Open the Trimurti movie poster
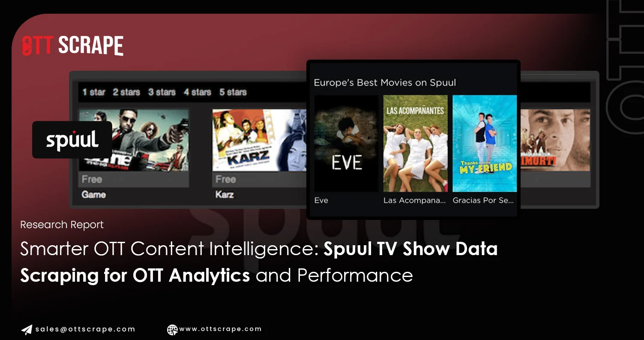Viewport: 644px width, 340px height. 555,140
